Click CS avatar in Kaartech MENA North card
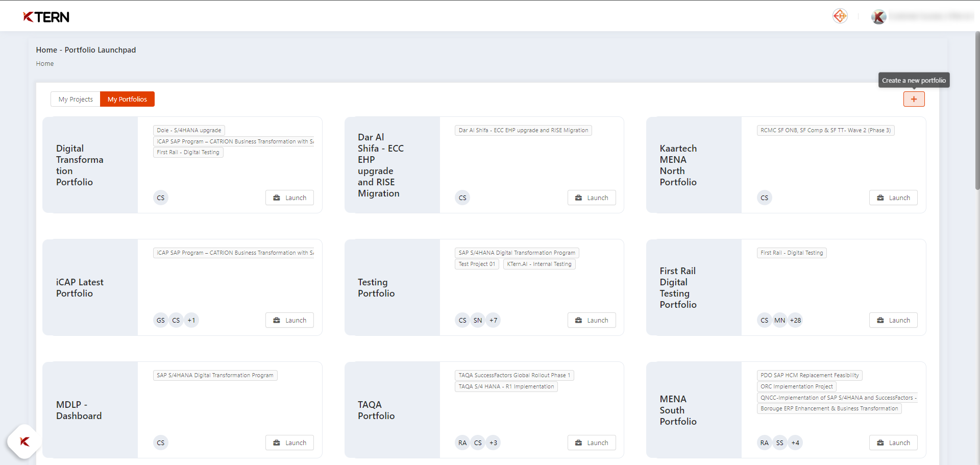Screen dimensions: 980x465 [764, 198]
